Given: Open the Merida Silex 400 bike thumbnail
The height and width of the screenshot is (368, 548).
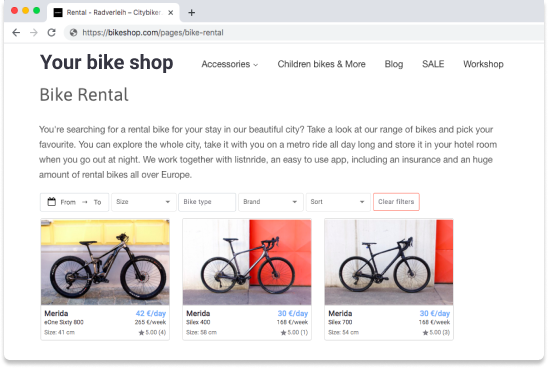Looking at the screenshot, I should pos(247,262).
